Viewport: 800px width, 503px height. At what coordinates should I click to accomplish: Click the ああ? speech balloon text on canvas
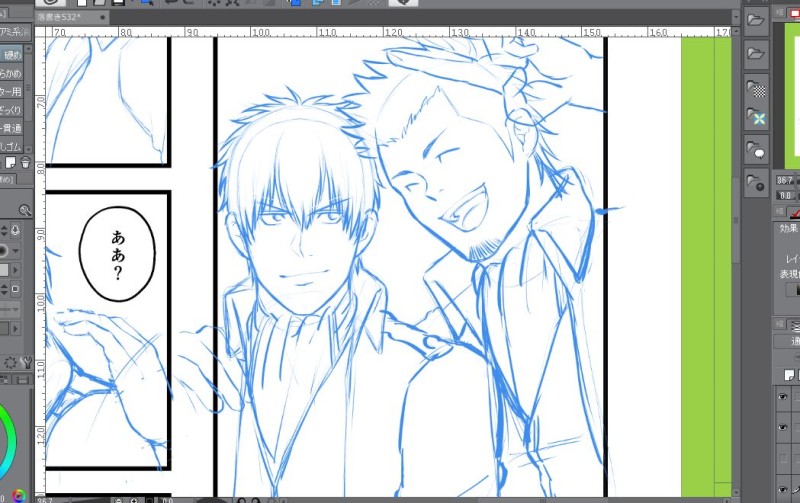[118, 255]
